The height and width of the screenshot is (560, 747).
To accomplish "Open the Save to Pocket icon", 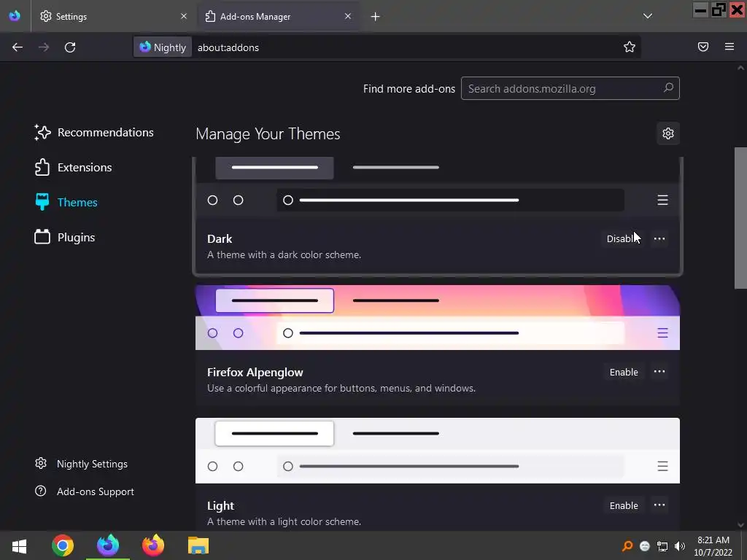I will (x=703, y=47).
